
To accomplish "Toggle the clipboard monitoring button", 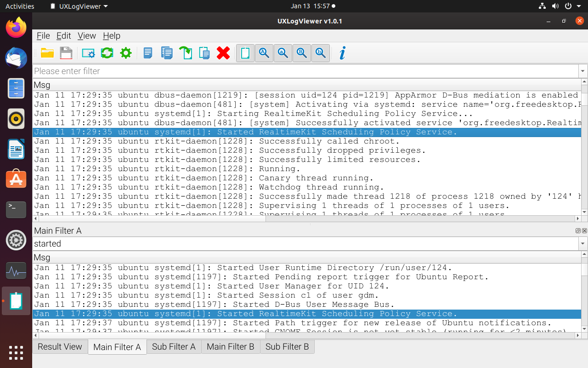I will [x=245, y=52].
